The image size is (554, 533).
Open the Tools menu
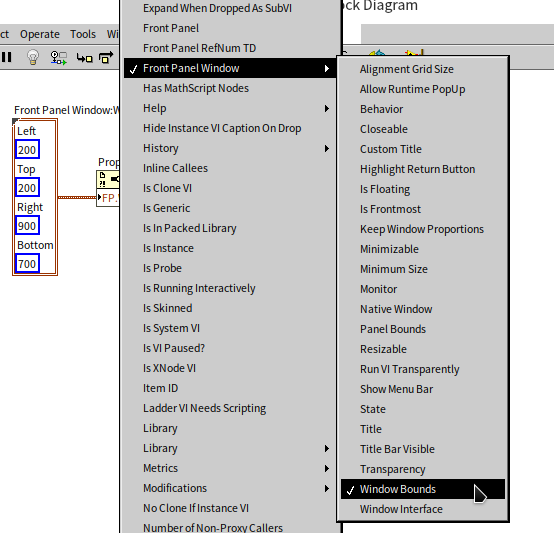pyautogui.click(x=83, y=34)
